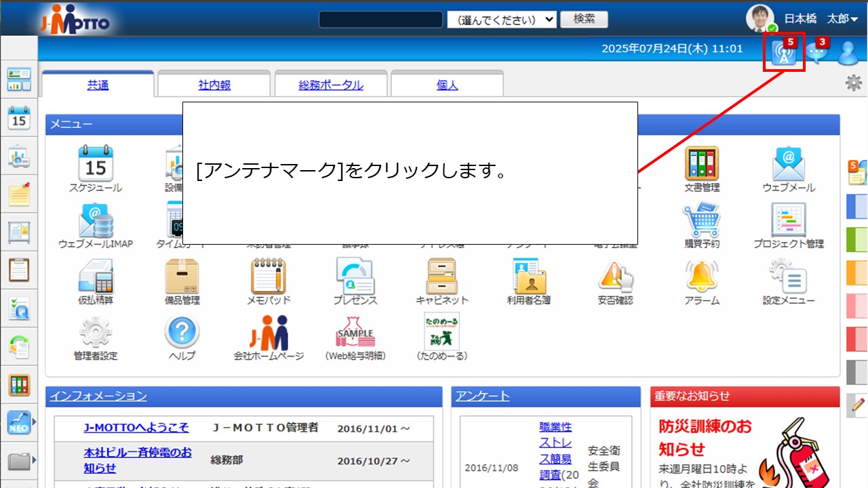Click the 検索 search button
This screenshot has height=488, width=868.
click(583, 19)
